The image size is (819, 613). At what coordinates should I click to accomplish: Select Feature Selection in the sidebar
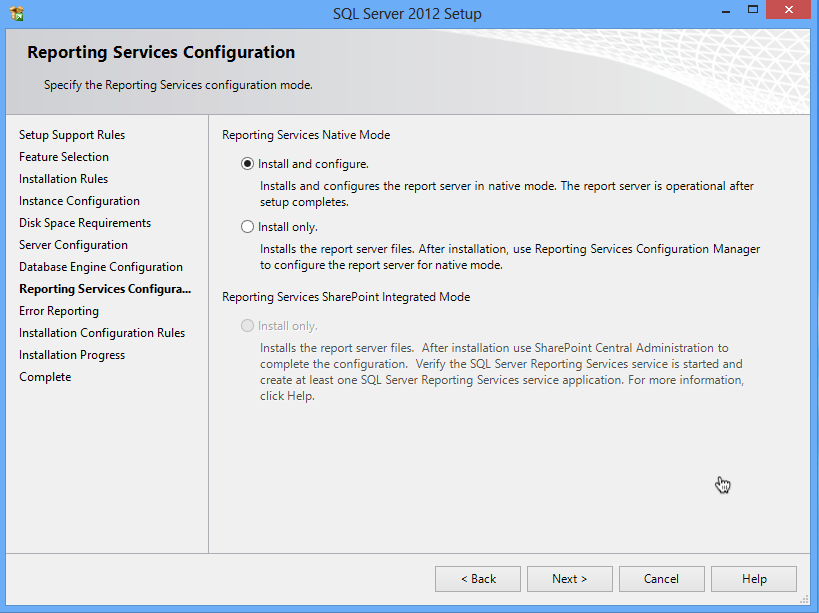click(64, 157)
